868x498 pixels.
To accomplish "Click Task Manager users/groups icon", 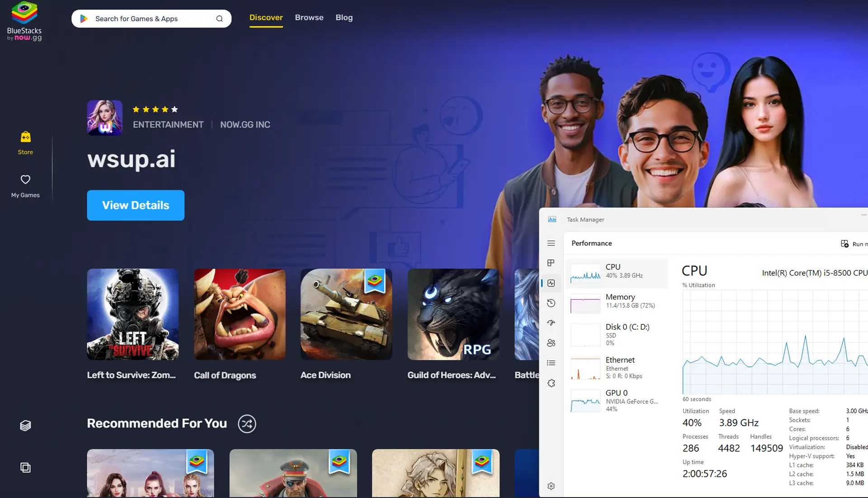I will click(x=551, y=343).
